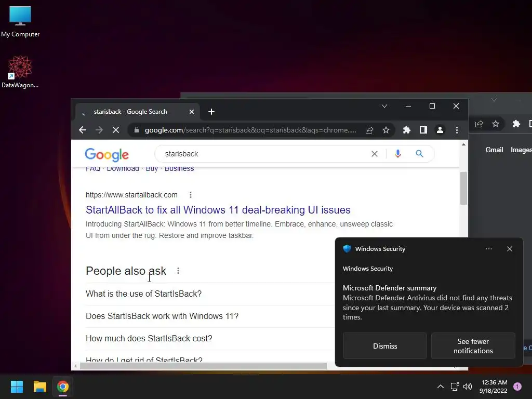This screenshot has height=399, width=532.
Task: Close the Windows Security toast
Action: [509, 249]
